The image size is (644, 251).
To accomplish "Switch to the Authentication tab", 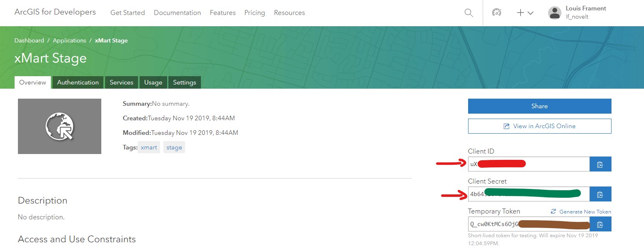I will [78, 82].
